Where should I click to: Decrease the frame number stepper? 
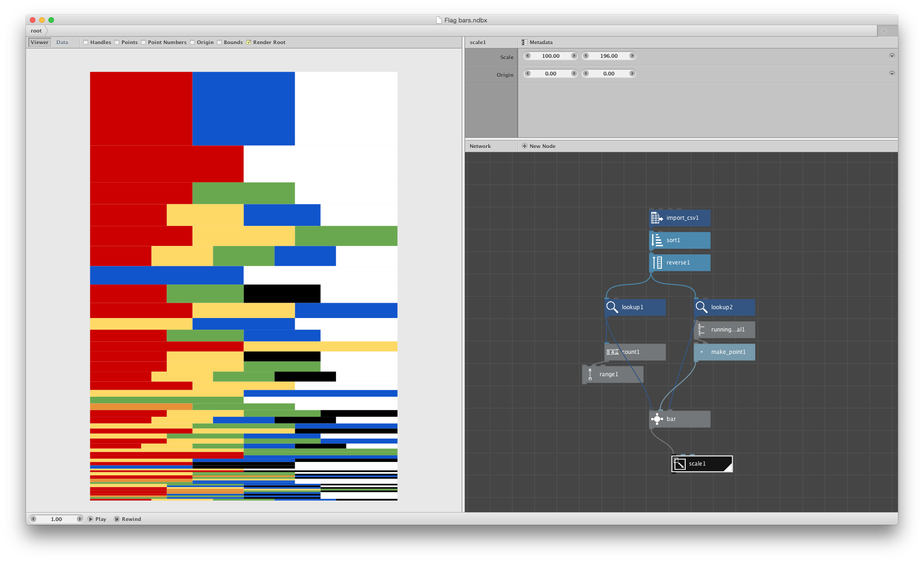(x=33, y=519)
